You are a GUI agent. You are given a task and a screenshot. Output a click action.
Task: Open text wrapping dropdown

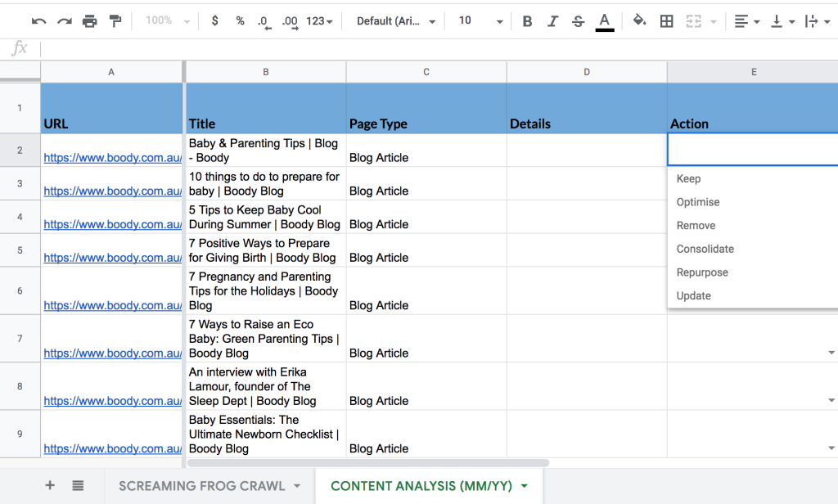tap(818, 21)
